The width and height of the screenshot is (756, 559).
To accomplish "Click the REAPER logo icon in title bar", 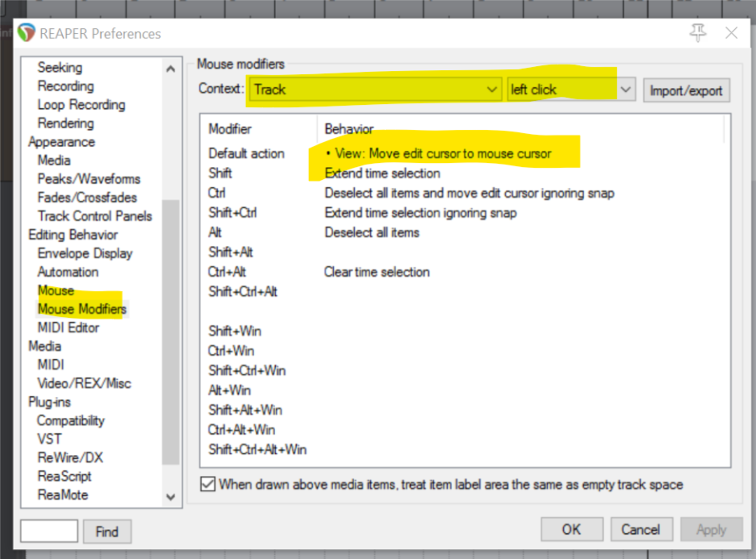I will tap(26, 33).
